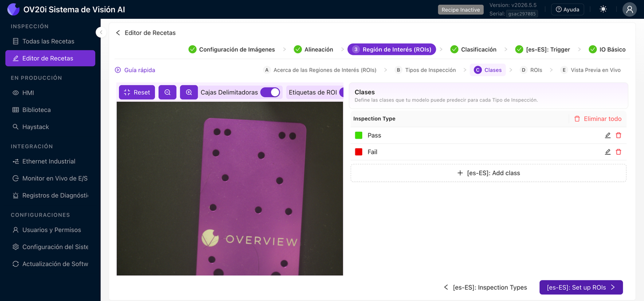644x301 pixels.
Task: Toggle light theme with the sun icon
Action: tap(603, 9)
